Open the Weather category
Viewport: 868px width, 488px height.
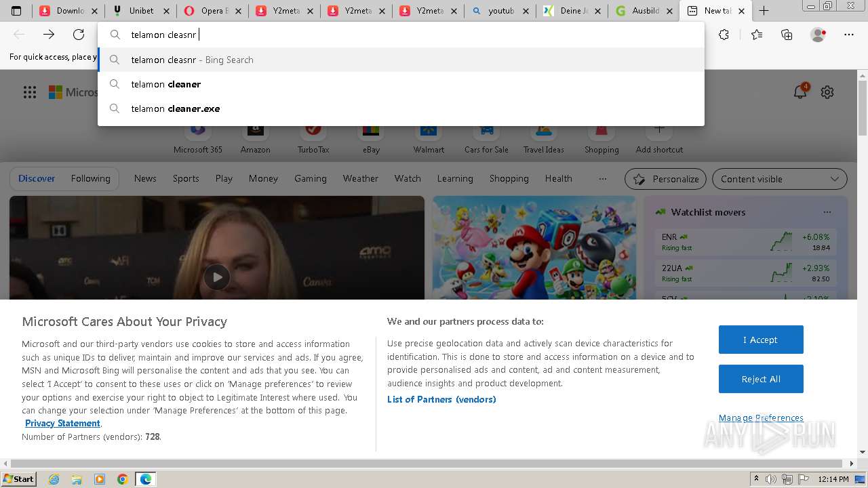(361, 179)
